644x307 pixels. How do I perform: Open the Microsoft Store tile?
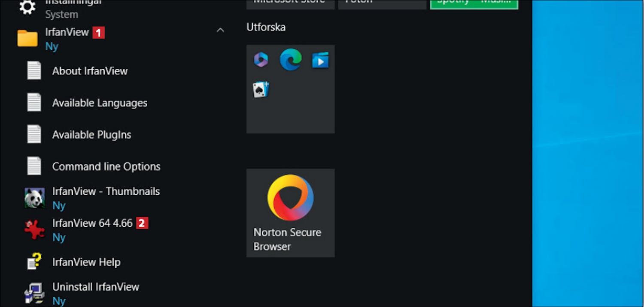(x=291, y=4)
